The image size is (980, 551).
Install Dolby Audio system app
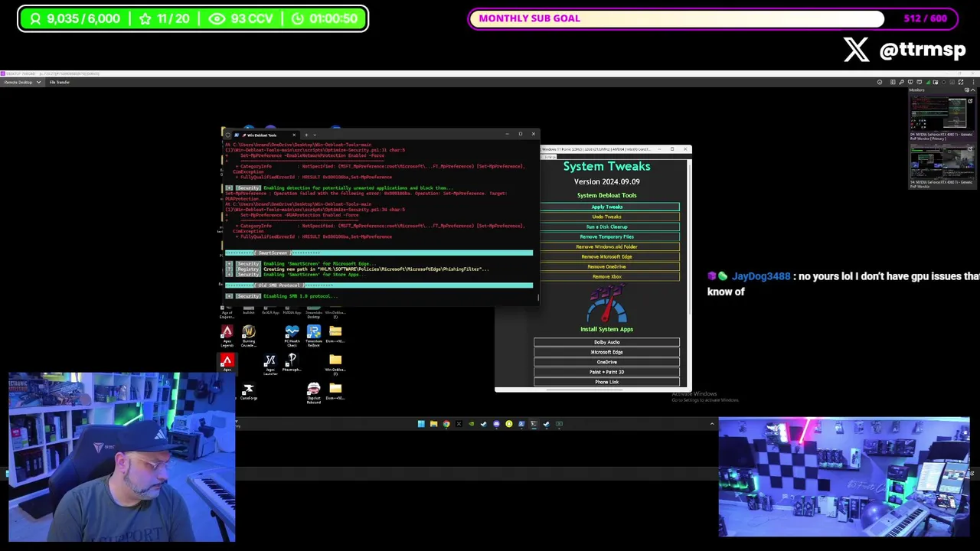(606, 342)
